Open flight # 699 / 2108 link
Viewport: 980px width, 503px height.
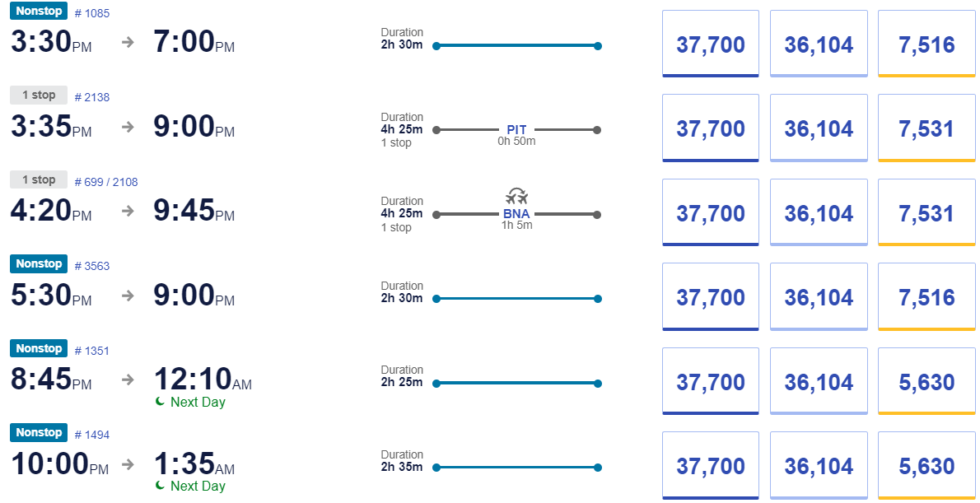point(106,182)
